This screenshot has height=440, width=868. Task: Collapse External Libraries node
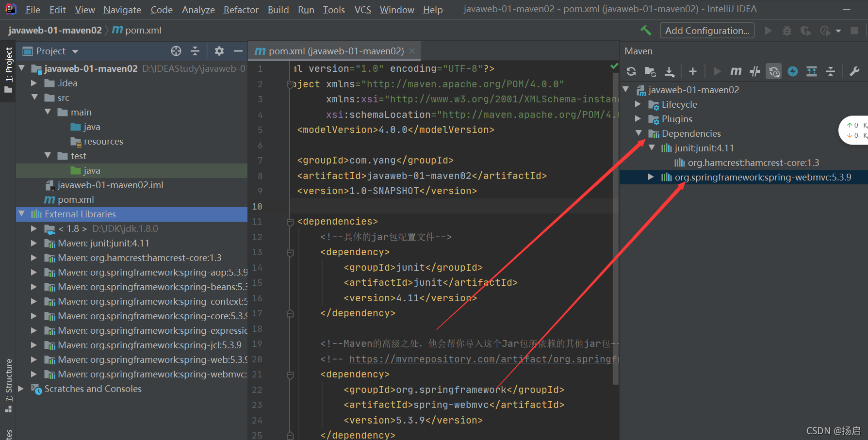click(x=21, y=214)
